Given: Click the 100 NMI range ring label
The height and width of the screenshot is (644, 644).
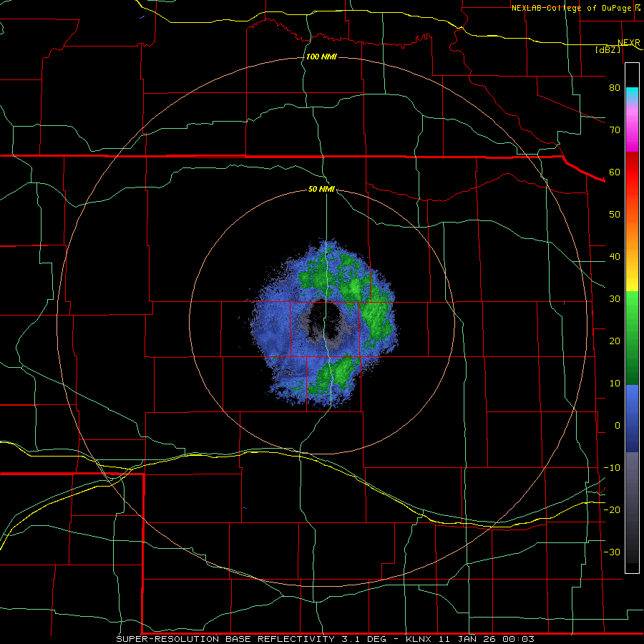Looking at the screenshot, I should click(321, 57).
